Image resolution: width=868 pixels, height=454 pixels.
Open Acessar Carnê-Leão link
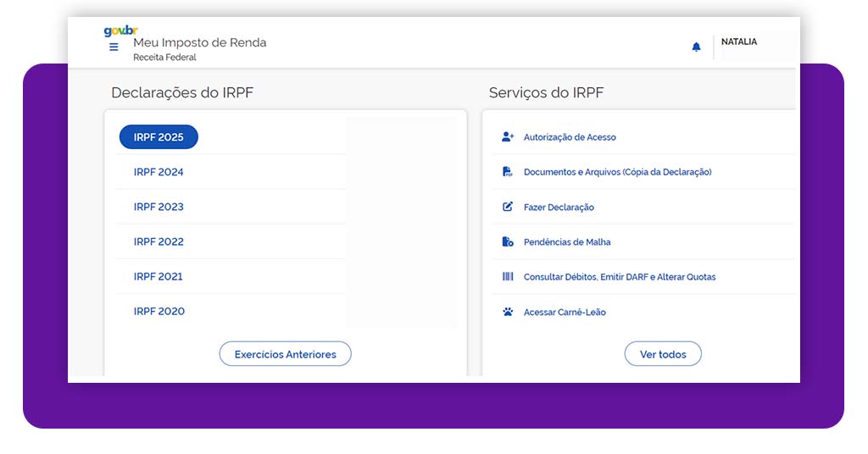pos(565,313)
